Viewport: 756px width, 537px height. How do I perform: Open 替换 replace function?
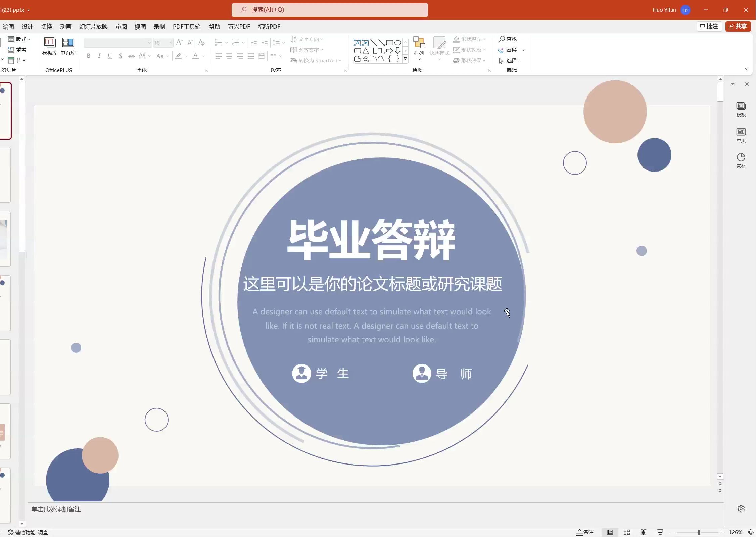point(511,50)
